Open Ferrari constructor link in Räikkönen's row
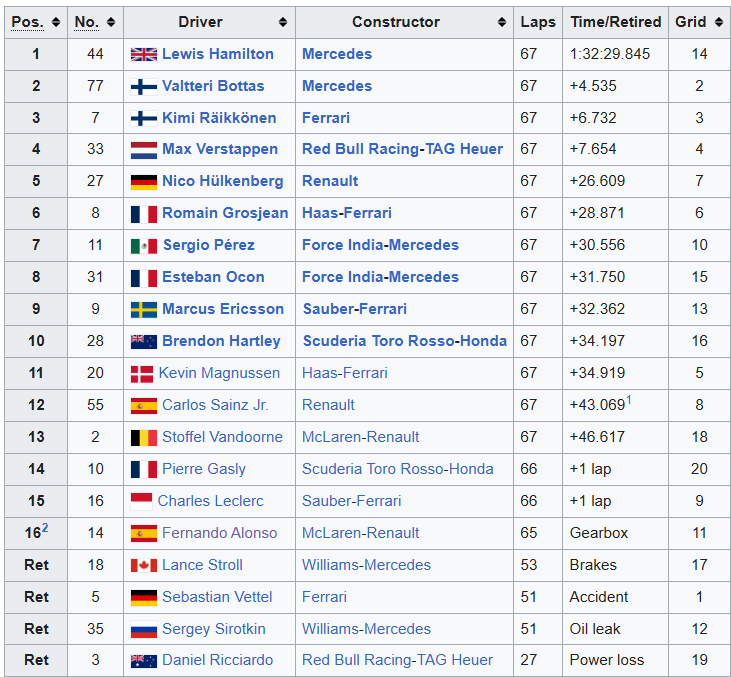The width and height of the screenshot is (731, 677). [x=326, y=117]
